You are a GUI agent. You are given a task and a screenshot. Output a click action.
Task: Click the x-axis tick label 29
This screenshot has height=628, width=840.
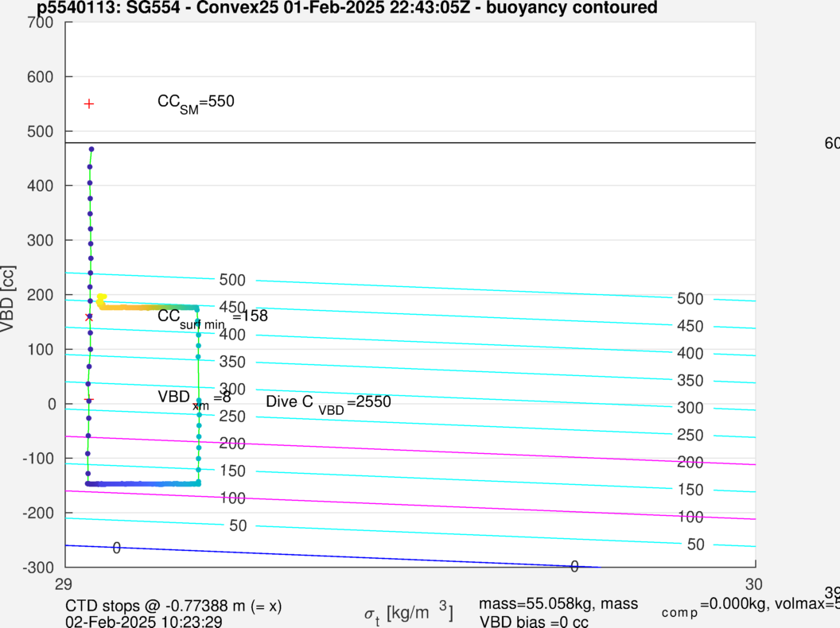pos(63,584)
